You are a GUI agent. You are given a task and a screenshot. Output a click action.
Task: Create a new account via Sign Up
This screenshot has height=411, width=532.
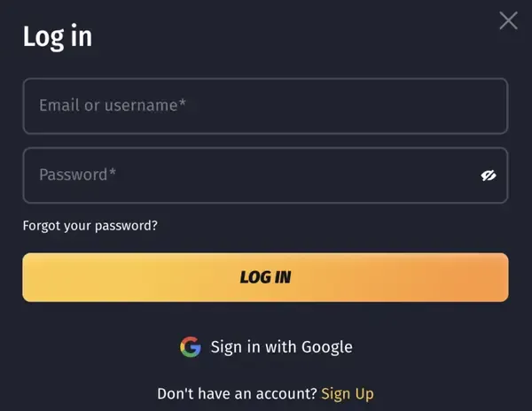[348, 393]
